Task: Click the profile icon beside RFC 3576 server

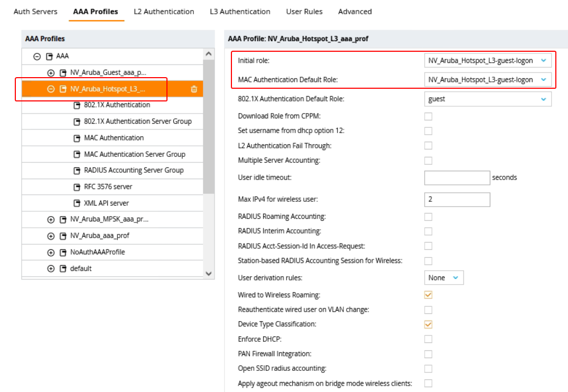Action: (77, 187)
